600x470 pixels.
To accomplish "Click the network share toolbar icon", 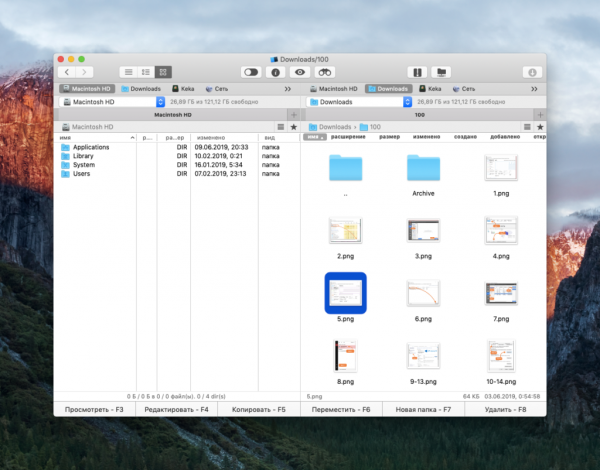I will click(441, 72).
